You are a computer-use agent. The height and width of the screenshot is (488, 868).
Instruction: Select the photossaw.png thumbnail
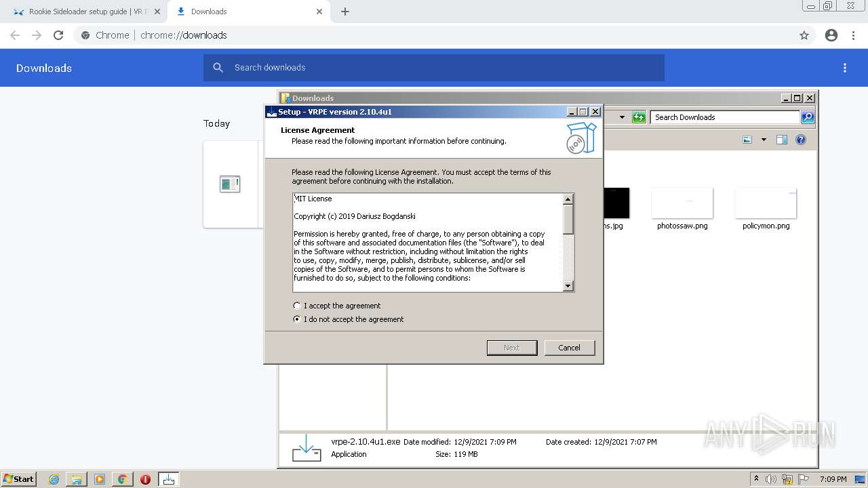(682, 203)
